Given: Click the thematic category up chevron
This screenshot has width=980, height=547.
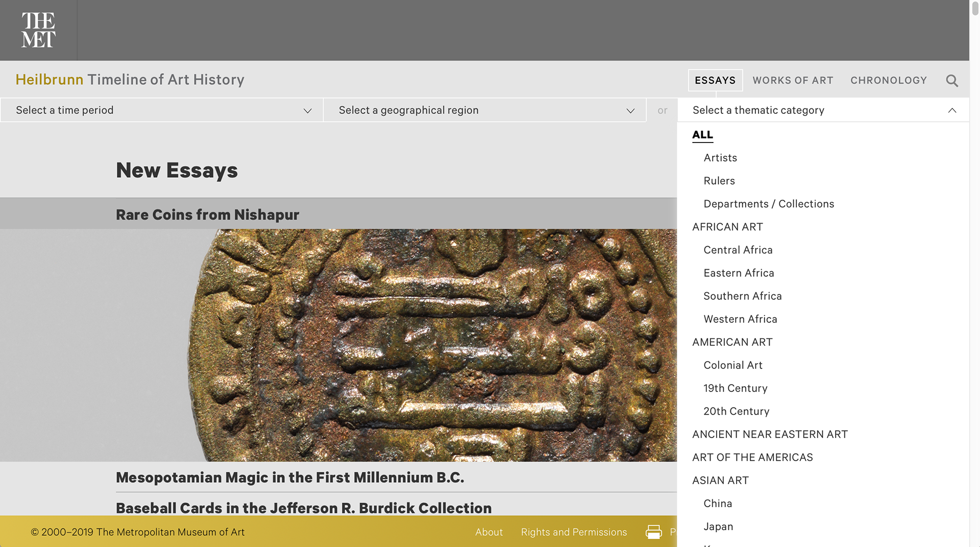Looking at the screenshot, I should (952, 110).
